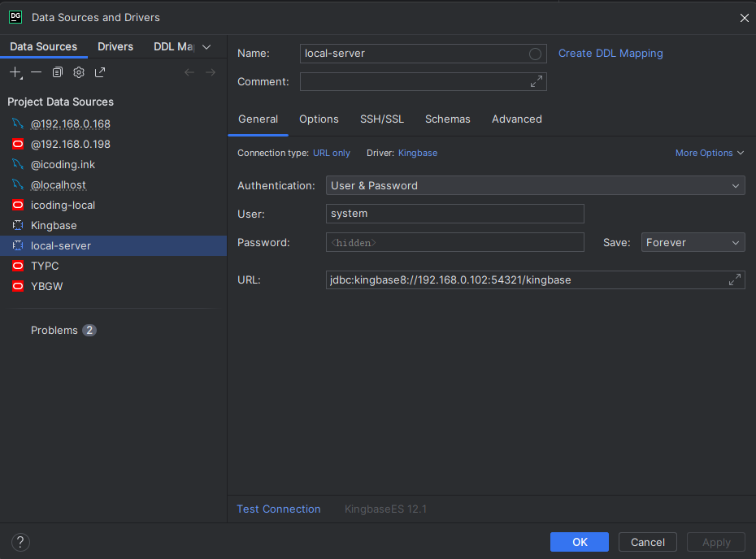Viewport: 756px width, 559px height.
Task: Open the Save Forever dropdown
Action: (693, 242)
